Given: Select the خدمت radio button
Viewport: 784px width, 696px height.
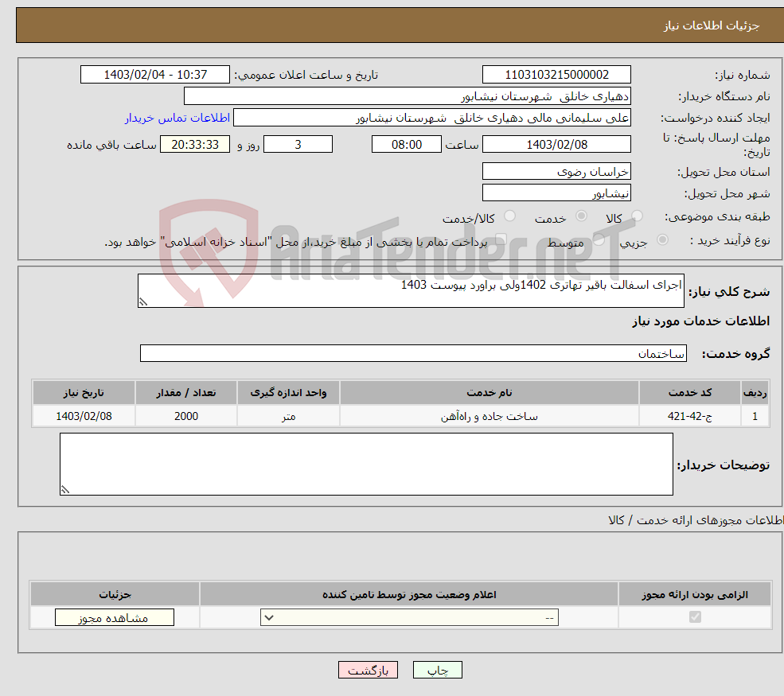Looking at the screenshot, I should point(581,216).
